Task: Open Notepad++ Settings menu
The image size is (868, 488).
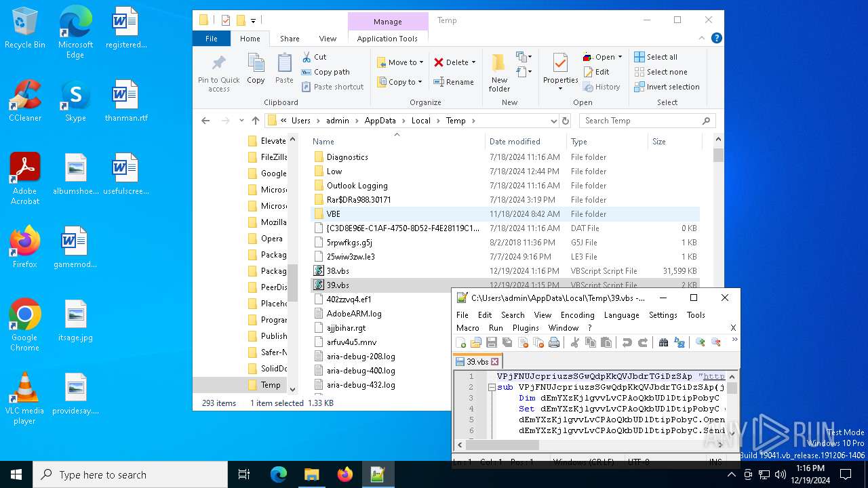Action: coord(663,315)
